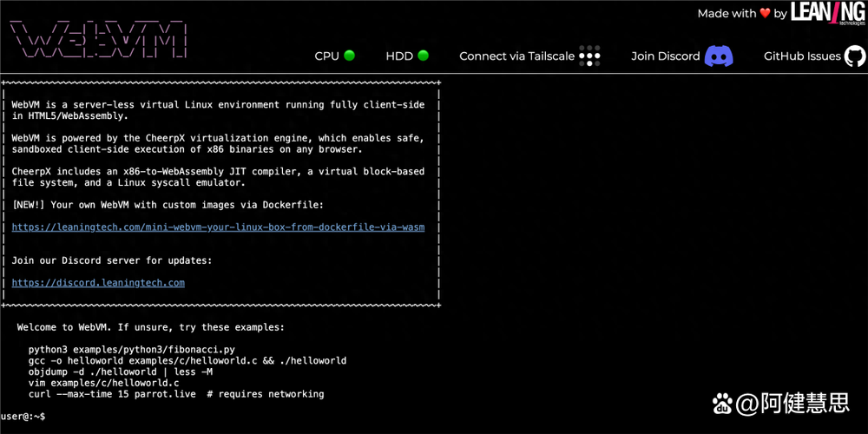Viewport: 868px width, 434px height.
Task: Click the green HDD status indicator
Action: pyautogui.click(x=423, y=56)
